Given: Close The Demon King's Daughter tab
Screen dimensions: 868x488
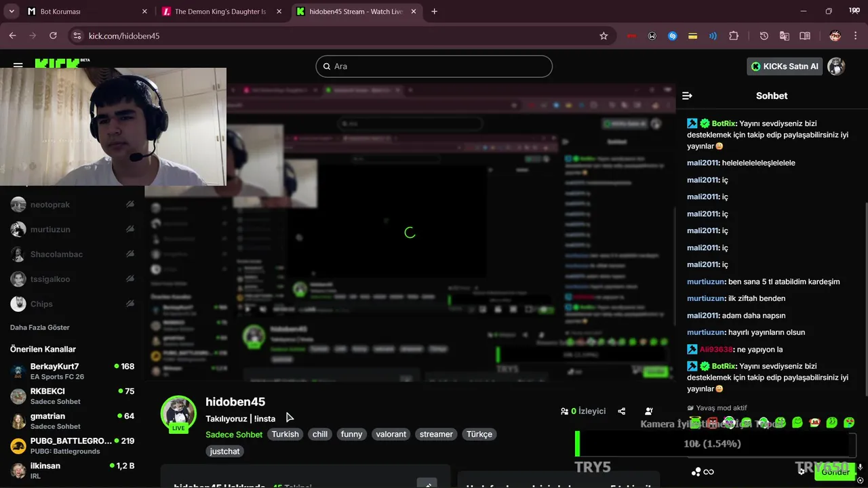Looking at the screenshot, I should coord(279,12).
